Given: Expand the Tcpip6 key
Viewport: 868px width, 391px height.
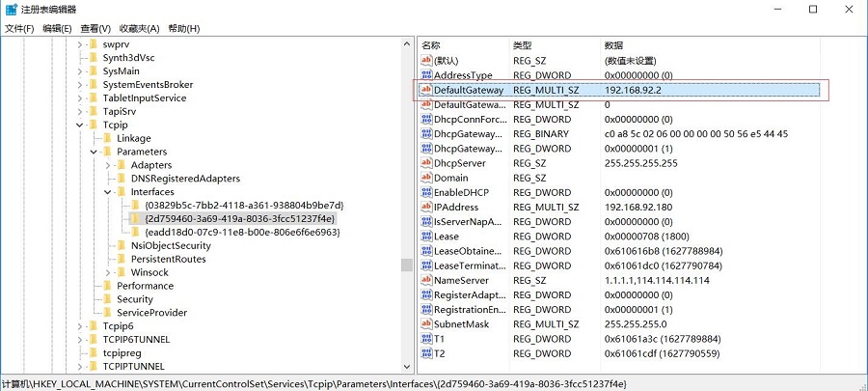Looking at the screenshot, I should [80, 326].
